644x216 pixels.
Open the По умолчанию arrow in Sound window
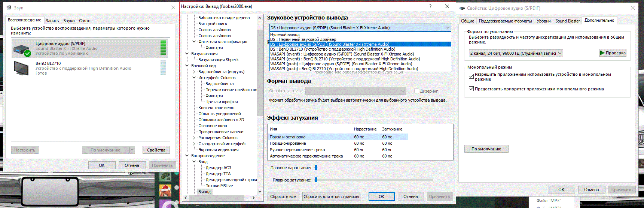(132, 150)
